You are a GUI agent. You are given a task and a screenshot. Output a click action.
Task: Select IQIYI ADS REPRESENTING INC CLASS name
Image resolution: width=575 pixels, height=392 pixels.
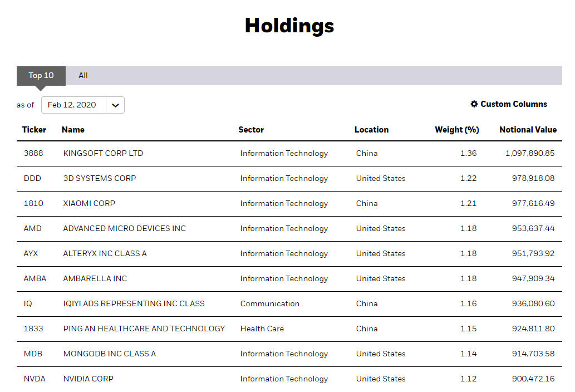pos(134,303)
